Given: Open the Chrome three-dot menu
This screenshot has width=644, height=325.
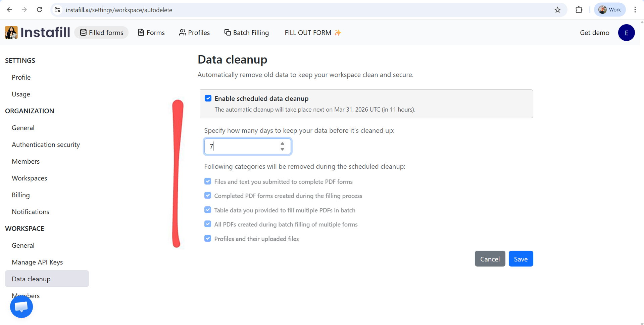Looking at the screenshot, I should [x=635, y=10].
